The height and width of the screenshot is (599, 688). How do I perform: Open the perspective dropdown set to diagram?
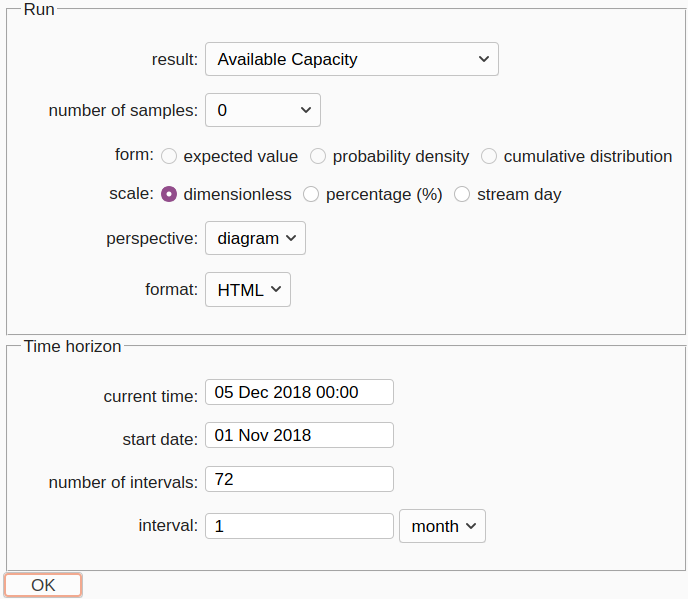tap(255, 238)
